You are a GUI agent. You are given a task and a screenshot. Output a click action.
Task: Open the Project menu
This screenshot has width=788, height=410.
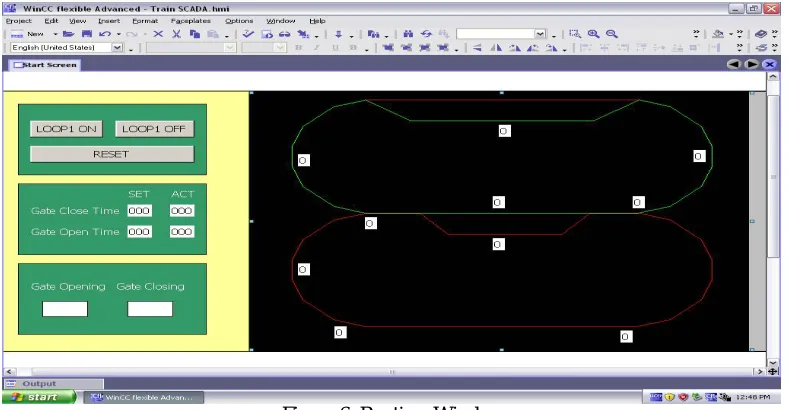pos(19,21)
